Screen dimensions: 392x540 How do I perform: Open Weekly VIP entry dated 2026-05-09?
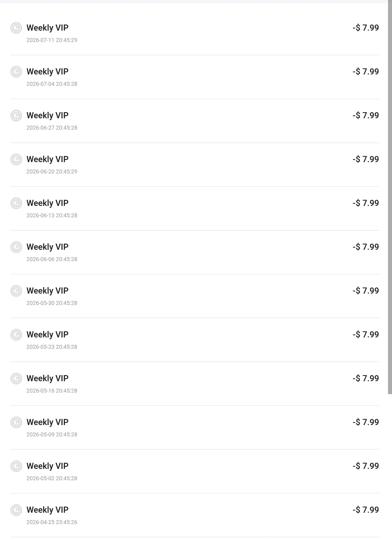pyautogui.click(x=194, y=428)
